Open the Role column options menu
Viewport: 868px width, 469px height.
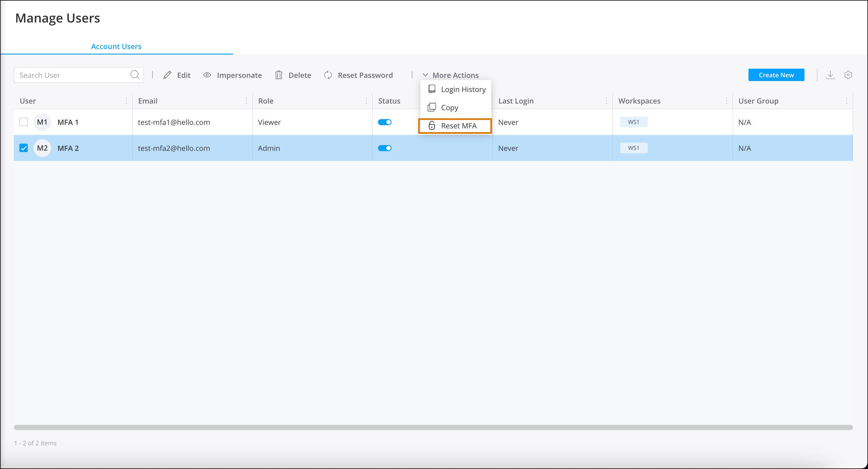(367, 101)
